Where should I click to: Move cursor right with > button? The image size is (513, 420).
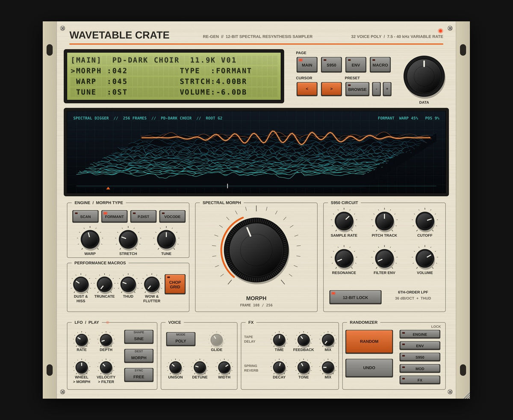[331, 89]
